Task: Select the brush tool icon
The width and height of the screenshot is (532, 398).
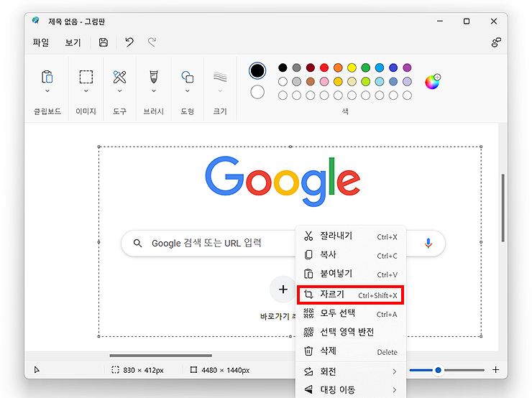Action: [x=154, y=77]
